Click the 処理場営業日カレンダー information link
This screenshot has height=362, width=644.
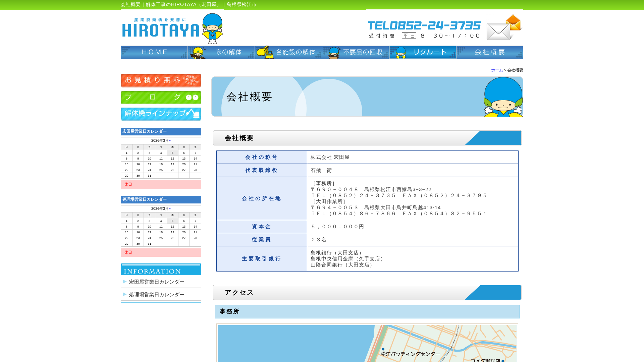click(x=157, y=295)
